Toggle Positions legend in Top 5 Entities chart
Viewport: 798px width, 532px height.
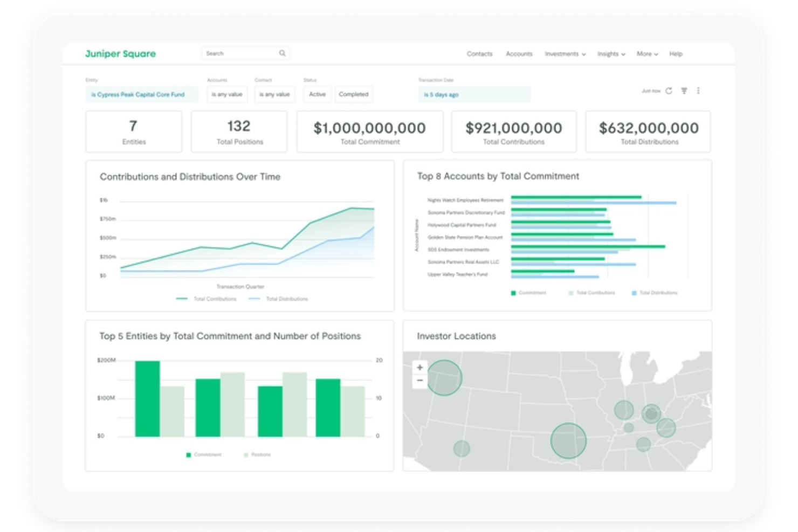pos(257,455)
